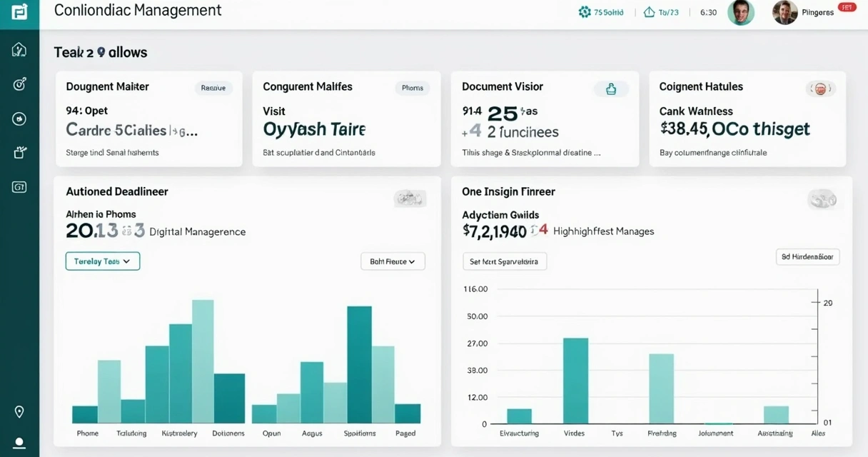The width and height of the screenshot is (868, 457).
Task: Click the Virdes bar in right chart
Action: [x=575, y=381]
